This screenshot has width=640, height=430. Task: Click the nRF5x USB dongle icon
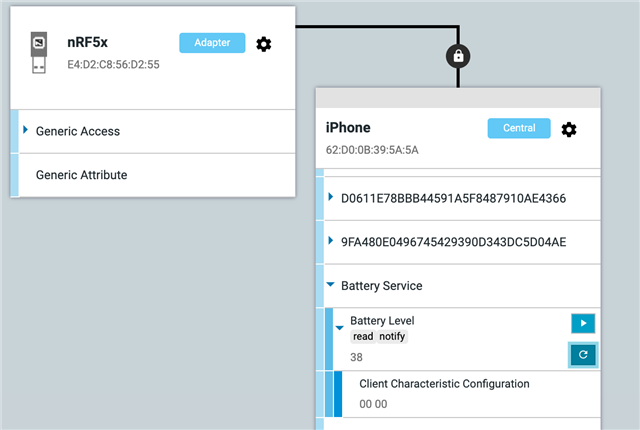(x=39, y=53)
